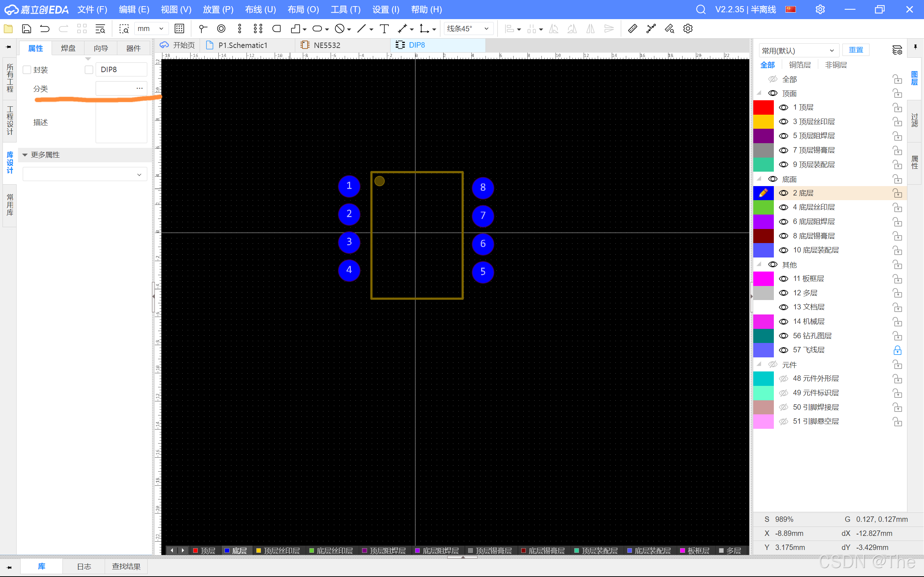Click the 重置 button in layer panel
This screenshot has width=924, height=577.
click(855, 50)
